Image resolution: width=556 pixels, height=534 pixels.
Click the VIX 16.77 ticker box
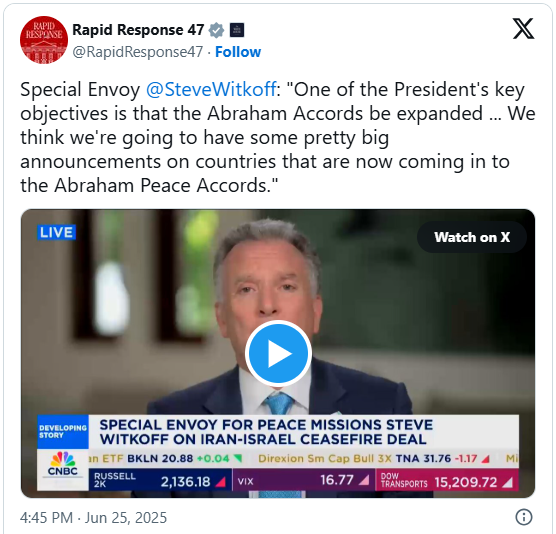click(304, 480)
